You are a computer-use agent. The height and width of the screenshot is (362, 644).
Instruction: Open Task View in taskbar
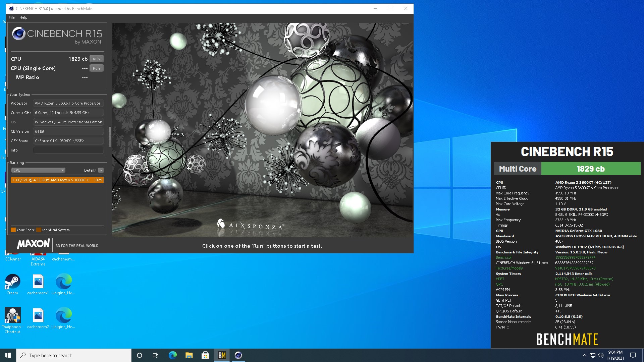click(x=156, y=355)
